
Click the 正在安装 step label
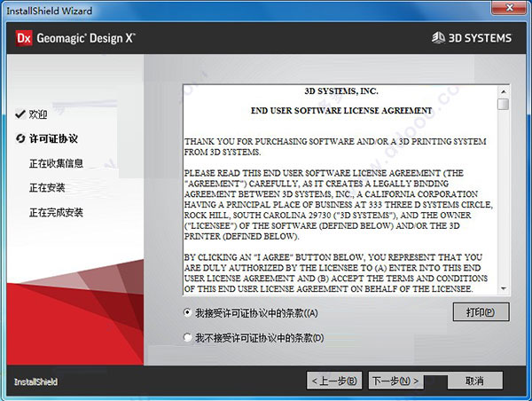coord(47,188)
